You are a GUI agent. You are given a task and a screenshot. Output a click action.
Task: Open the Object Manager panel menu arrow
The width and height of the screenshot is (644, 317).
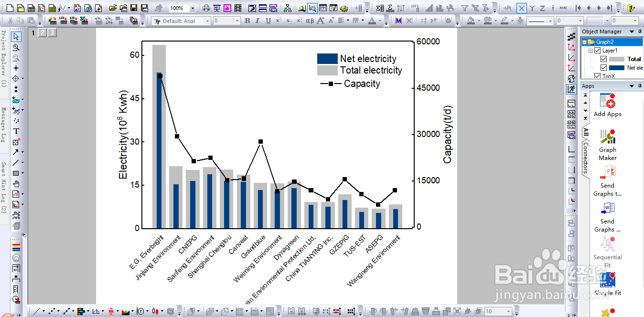[633, 32]
